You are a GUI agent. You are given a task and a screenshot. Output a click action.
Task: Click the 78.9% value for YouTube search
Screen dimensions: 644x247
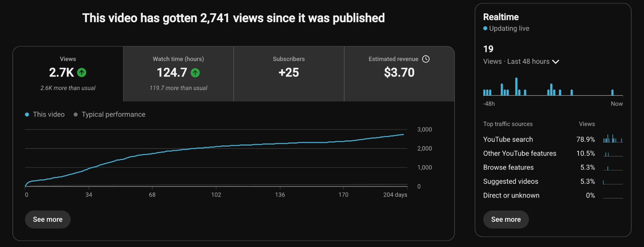click(x=586, y=139)
